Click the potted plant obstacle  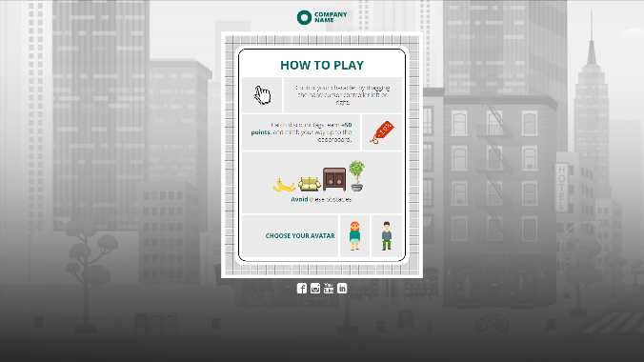point(356,176)
